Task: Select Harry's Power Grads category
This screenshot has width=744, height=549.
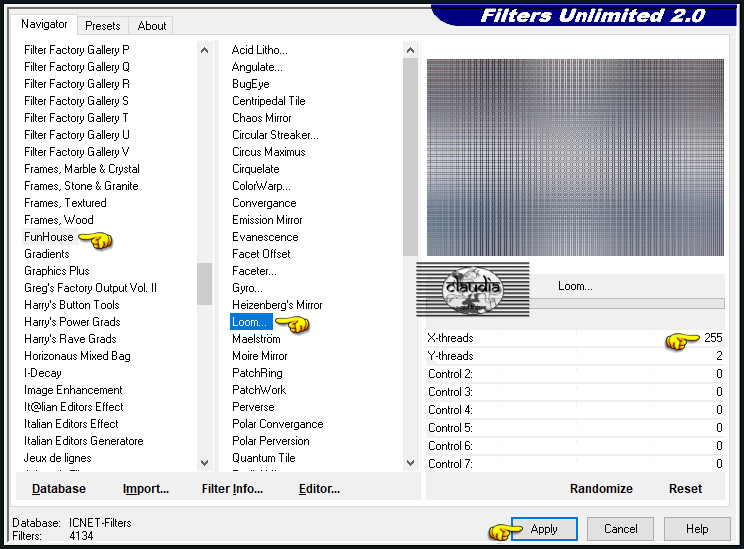Action: (72, 322)
